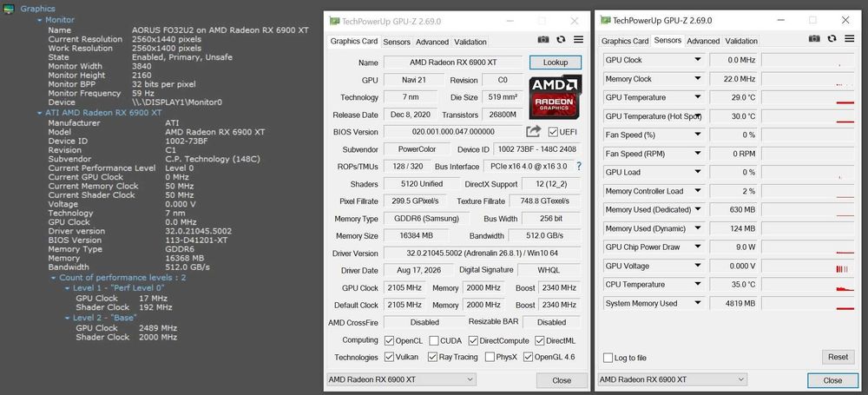
Task: Open the GPU Clock sensor dropdown arrow
Action: click(x=698, y=60)
